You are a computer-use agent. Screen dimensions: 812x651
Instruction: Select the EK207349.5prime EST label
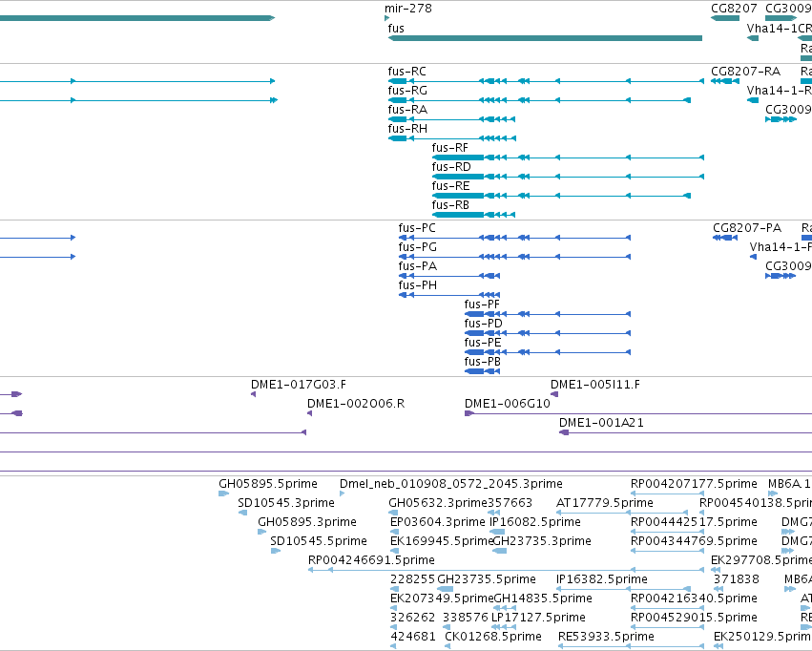tap(442, 598)
